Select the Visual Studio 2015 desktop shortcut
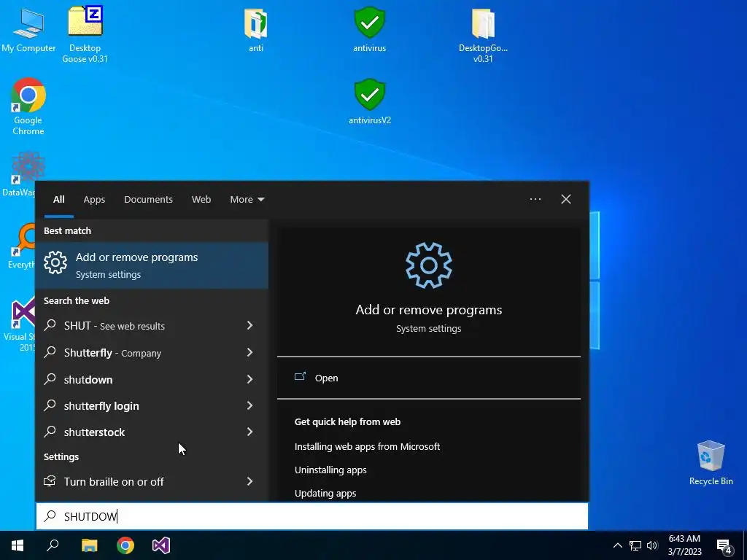Viewport: 747px width, 560px height. click(x=19, y=324)
